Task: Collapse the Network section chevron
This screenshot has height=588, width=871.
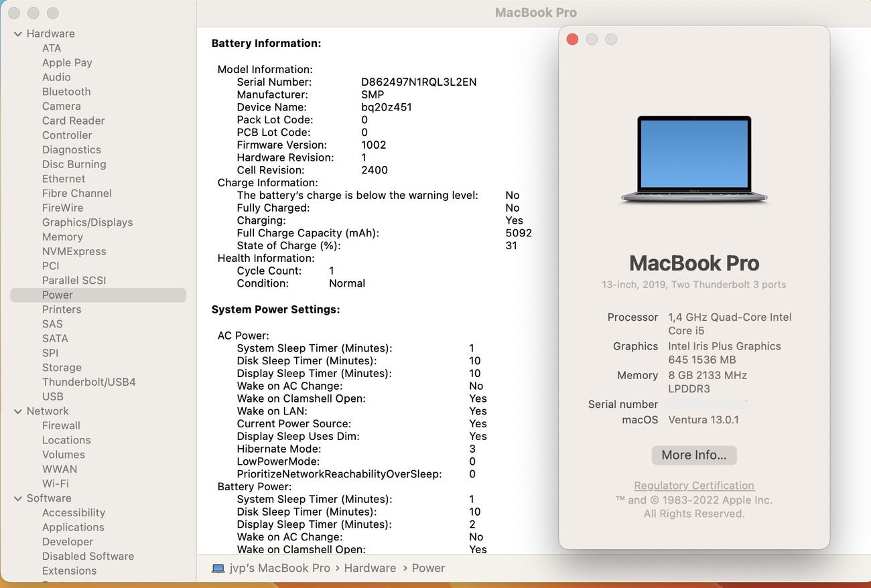Action: [17, 411]
